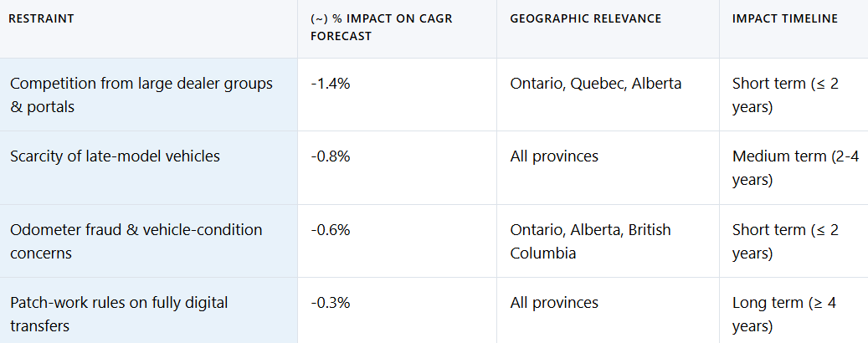Viewport: 868px width, 343px height.
Task: Click the -0.8% impact cell
Action: click(x=328, y=156)
